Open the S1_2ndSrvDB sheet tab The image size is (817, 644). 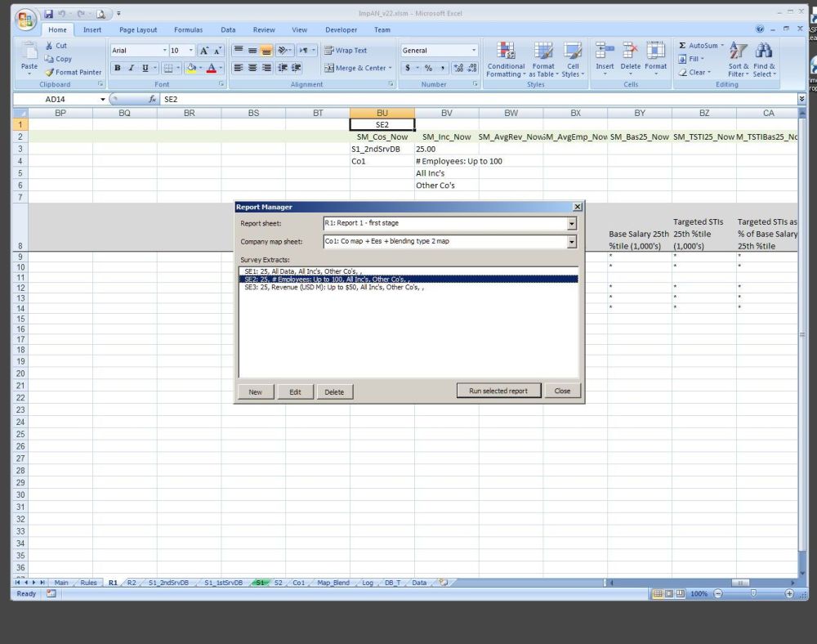pos(167,583)
